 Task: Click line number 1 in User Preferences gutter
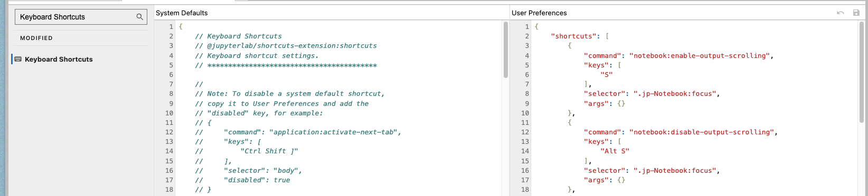[526, 26]
